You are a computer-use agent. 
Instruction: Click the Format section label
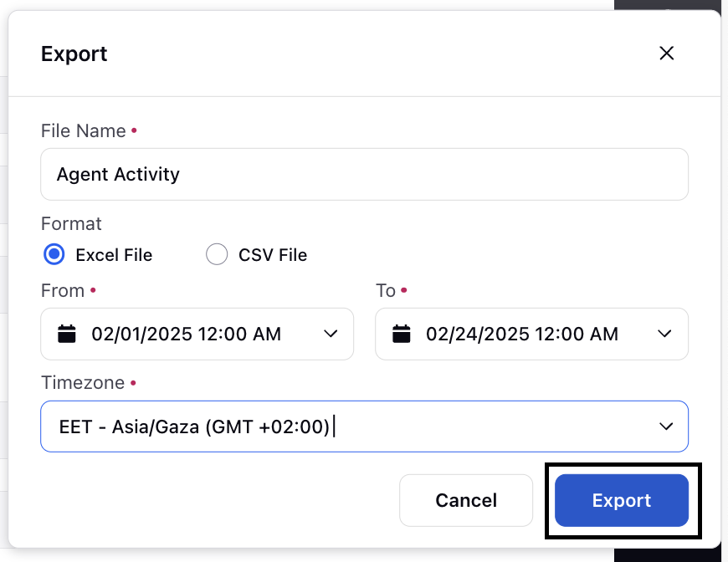[x=71, y=223]
